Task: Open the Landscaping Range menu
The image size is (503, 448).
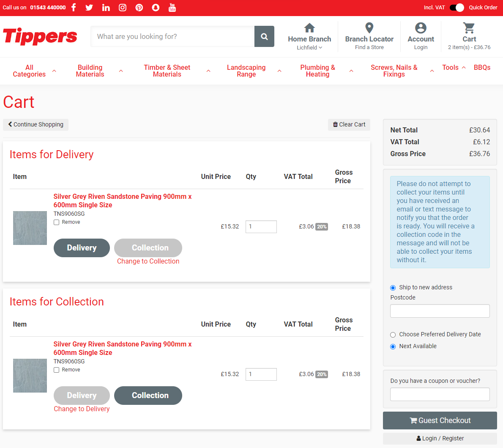Action: (x=246, y=71)
